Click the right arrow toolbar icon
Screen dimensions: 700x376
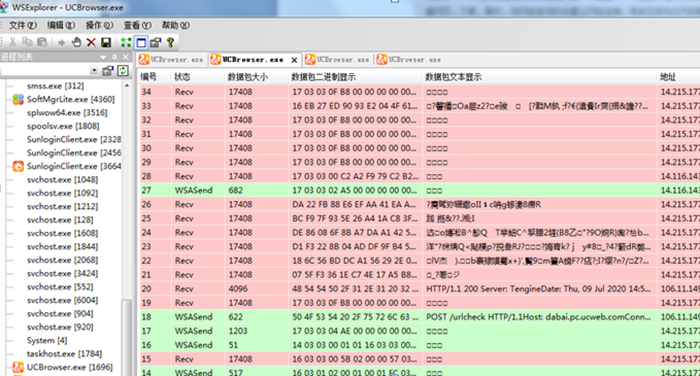62,43
